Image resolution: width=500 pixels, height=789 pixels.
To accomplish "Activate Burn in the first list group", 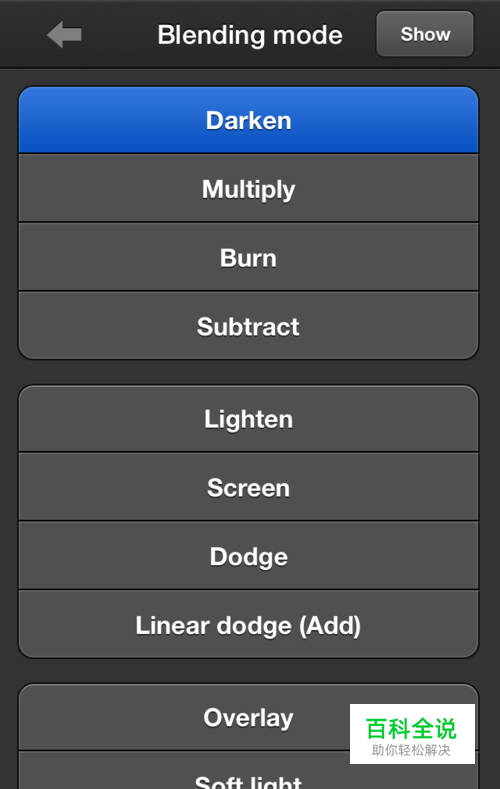I will (x=248, y=257).
